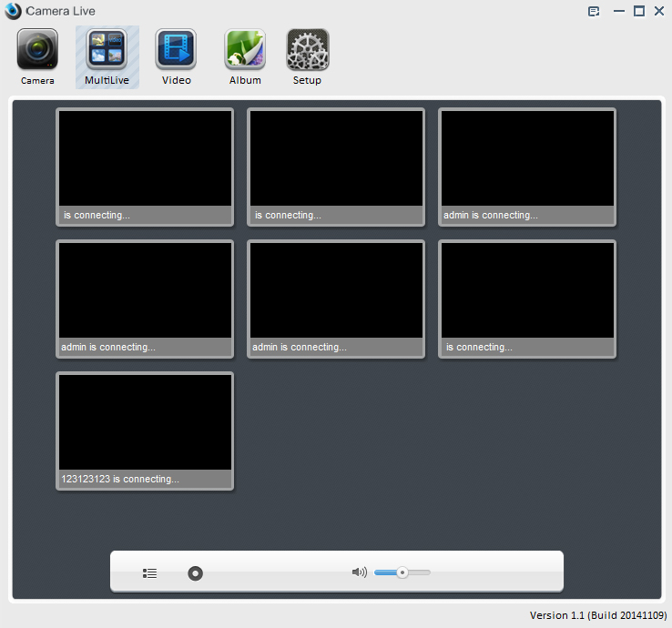The width and height of the screenshot is (672, 628).
Task: Select the top-right admin camera feed
Action: (x=527, y=158)
